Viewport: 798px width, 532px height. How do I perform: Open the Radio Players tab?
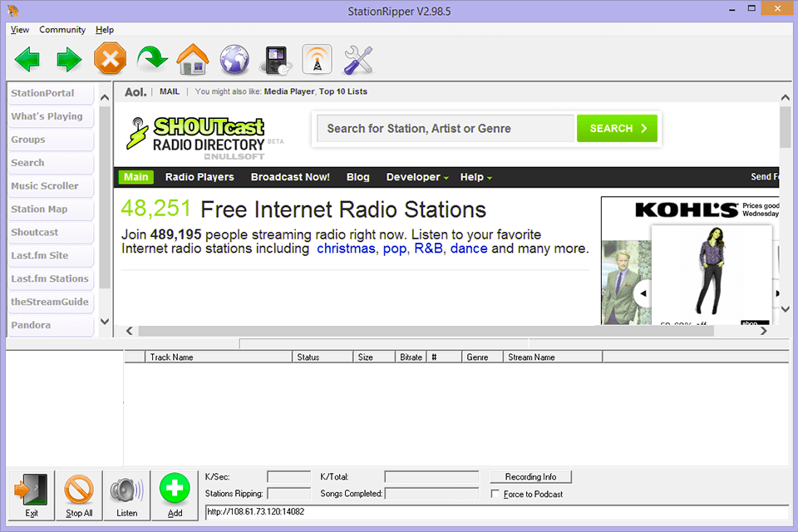pos(199,177)
